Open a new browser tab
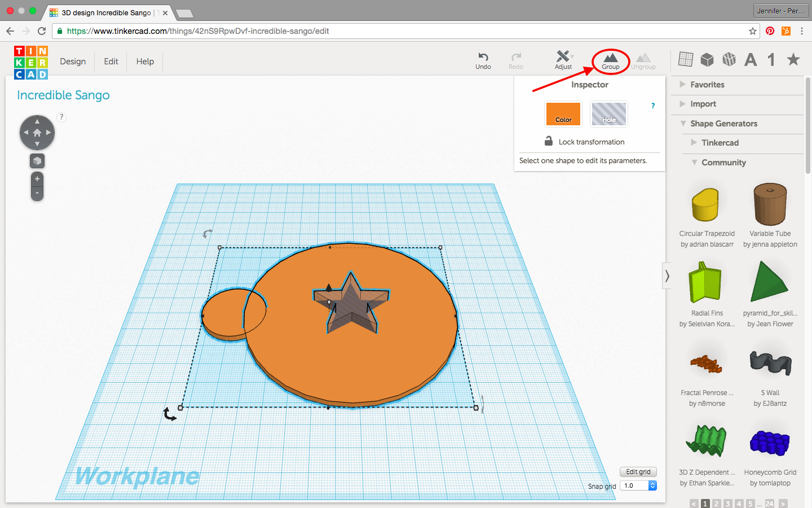 (184, 13)
